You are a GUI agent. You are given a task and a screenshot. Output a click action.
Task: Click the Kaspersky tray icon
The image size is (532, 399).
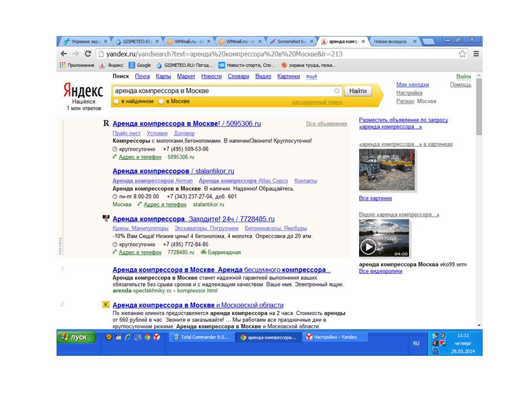coord(443,343)
